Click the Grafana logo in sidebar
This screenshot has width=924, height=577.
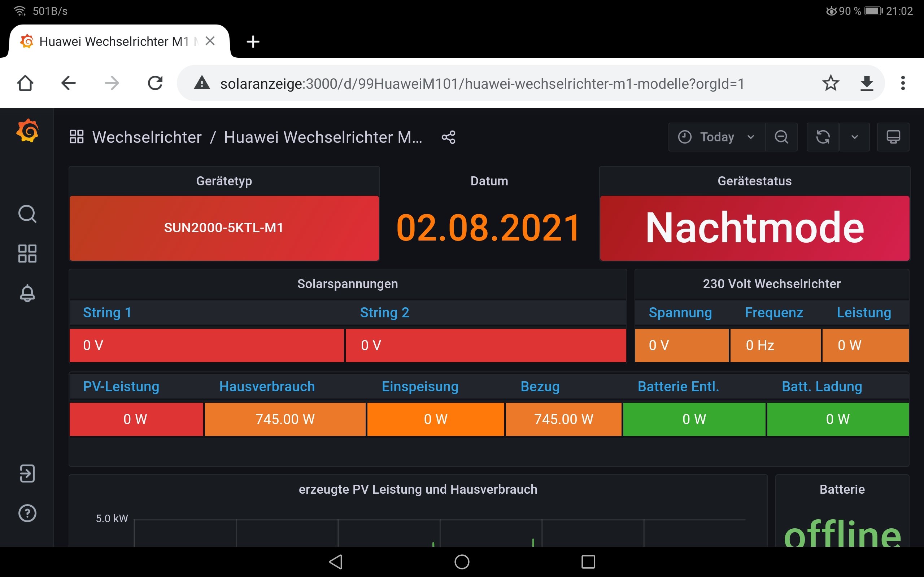[27, 131]
